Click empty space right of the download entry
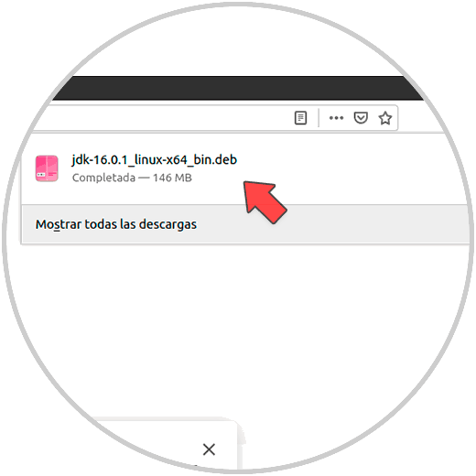476x476 pixels. [351, 169]
